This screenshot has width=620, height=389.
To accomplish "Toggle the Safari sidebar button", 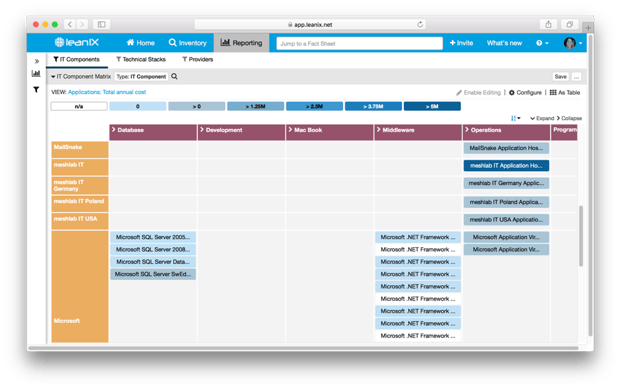I will click(102, 25).
